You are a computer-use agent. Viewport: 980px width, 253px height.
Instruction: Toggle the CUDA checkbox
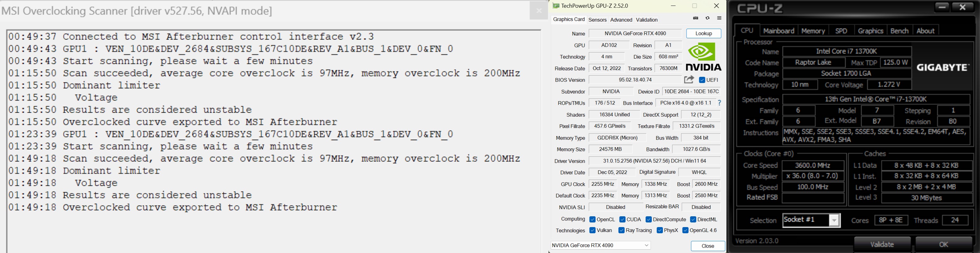[x=622, y=220]
